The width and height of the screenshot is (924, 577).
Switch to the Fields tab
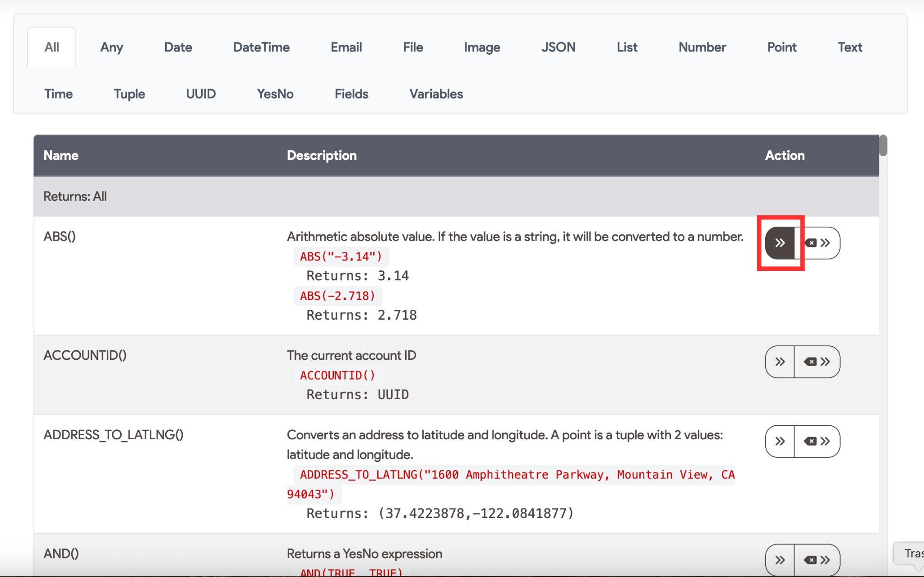(x=351, y=94)
